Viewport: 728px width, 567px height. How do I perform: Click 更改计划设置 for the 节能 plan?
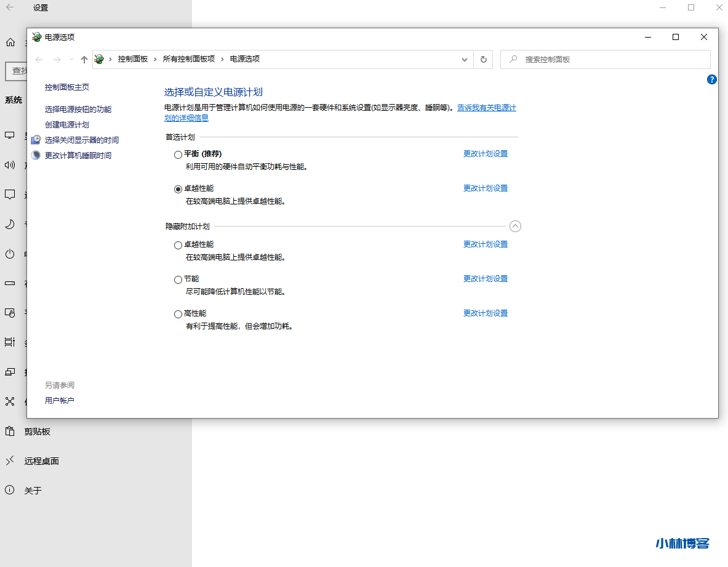[x=485, y=279]
